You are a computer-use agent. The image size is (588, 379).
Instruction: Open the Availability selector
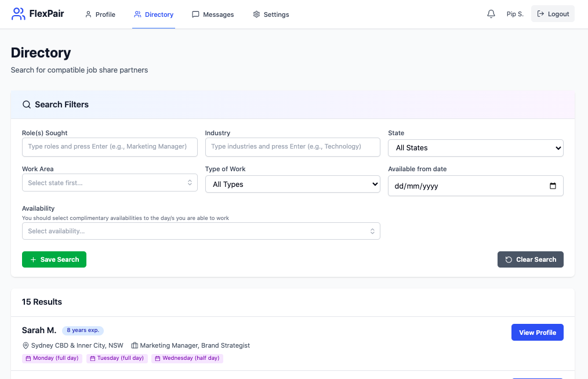(201, 231)
